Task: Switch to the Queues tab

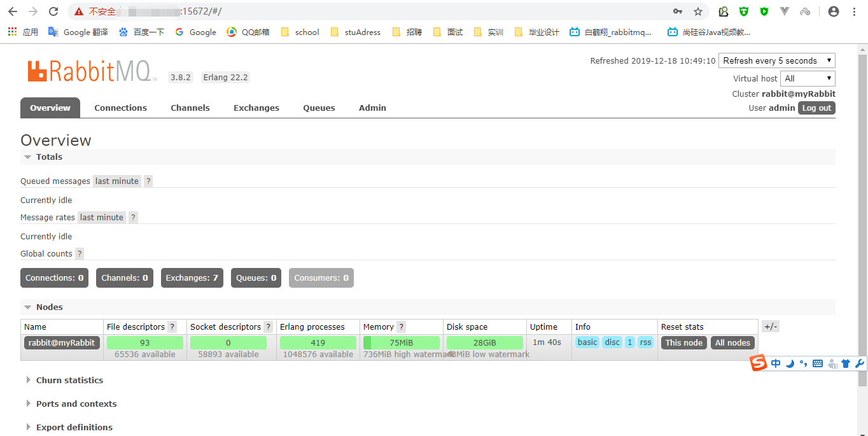Action: click(x=319, y=108)
